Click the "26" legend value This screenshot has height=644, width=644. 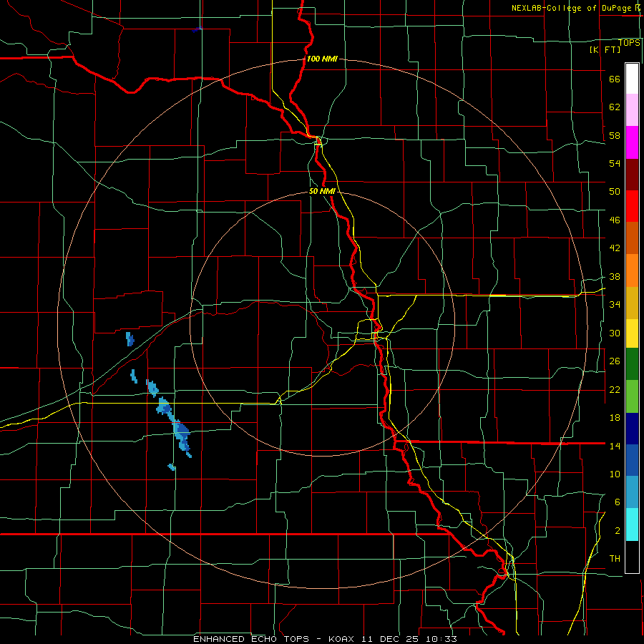pos(615,361)
